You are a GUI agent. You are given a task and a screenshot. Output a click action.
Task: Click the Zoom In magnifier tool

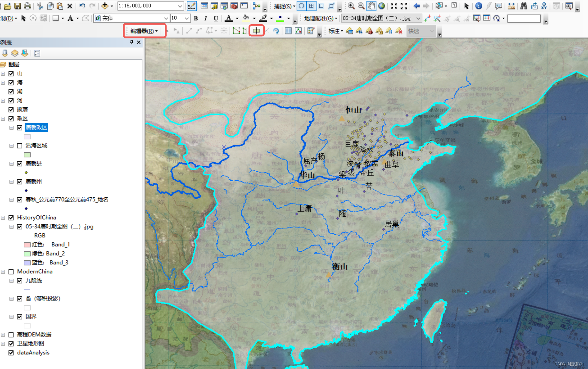pos(351,6)
